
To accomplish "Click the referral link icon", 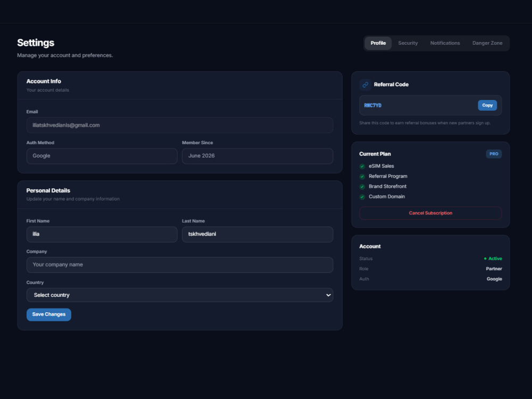I will (x=365, y=85).
